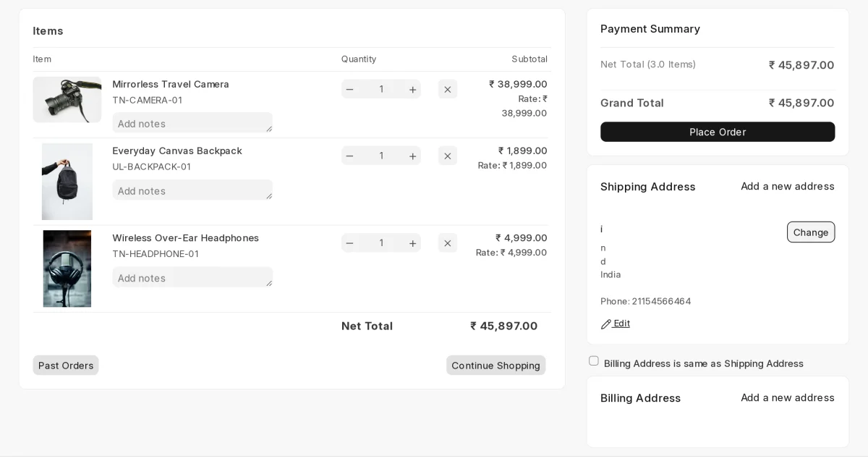The width and height of the screenshot is (868, 464).
Task: Add notes for Wireless Over-Ear Headphones
Action: point(192,278)
